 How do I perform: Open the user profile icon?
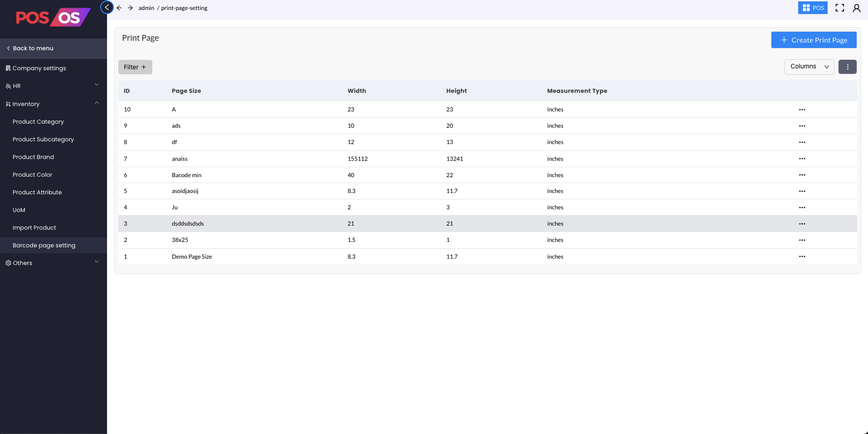[856, 8]
